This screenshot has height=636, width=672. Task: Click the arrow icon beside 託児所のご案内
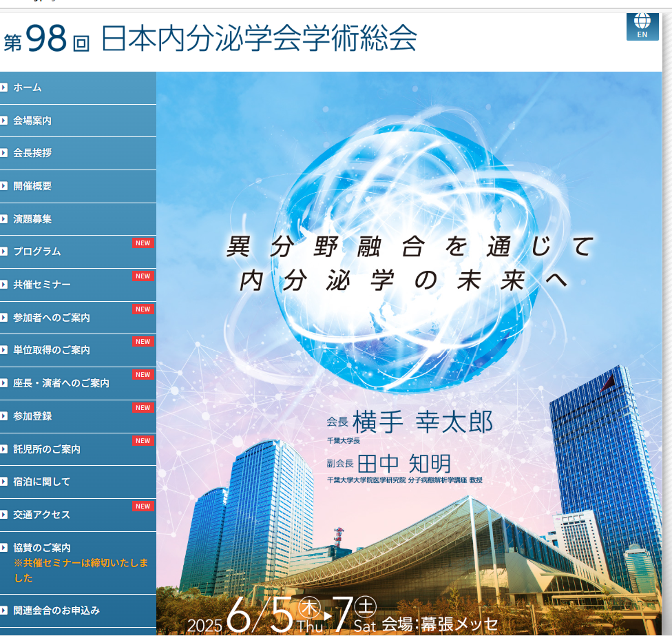(x=4, y=449)
